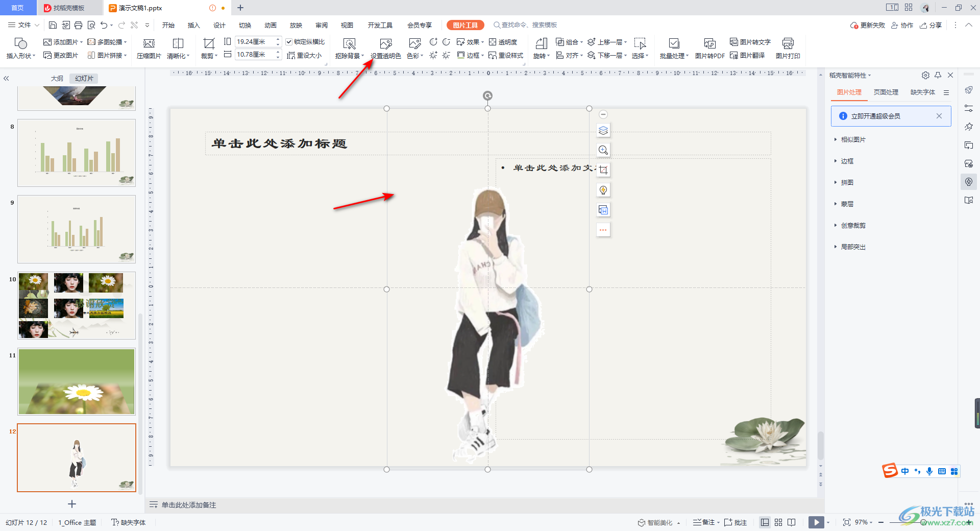Click the zoom slider handle
The image size is (980, 531).
pos(923,522)
